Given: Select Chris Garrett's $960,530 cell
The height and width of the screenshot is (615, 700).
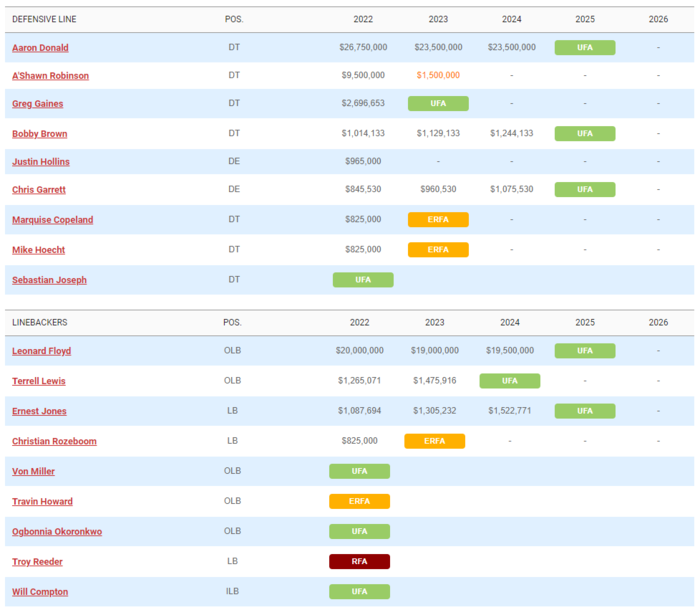Looking at the screenshot, I should [x=438, y=189].
